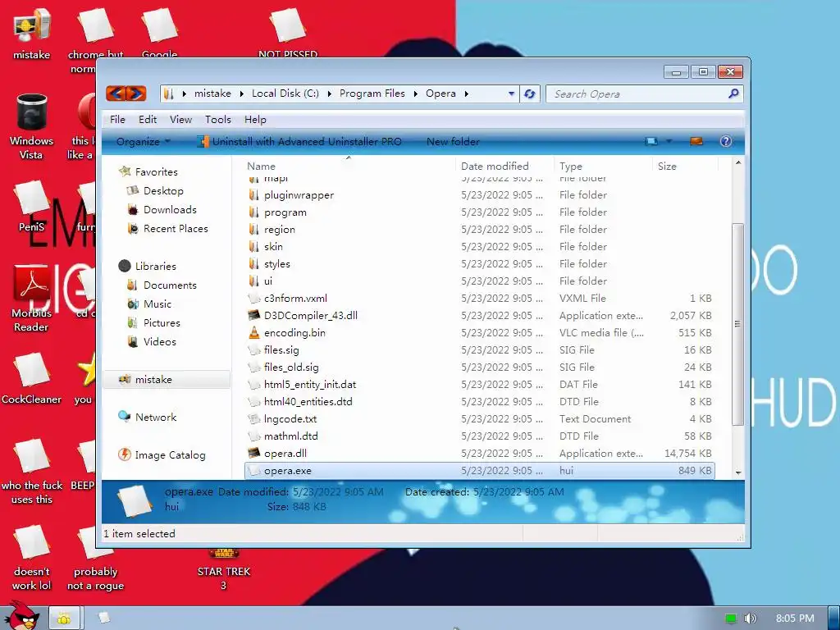Click Uninstall with Advanced Uninstaller PRO
Viewport: 840px width, 630px height.
coord(299,141)
